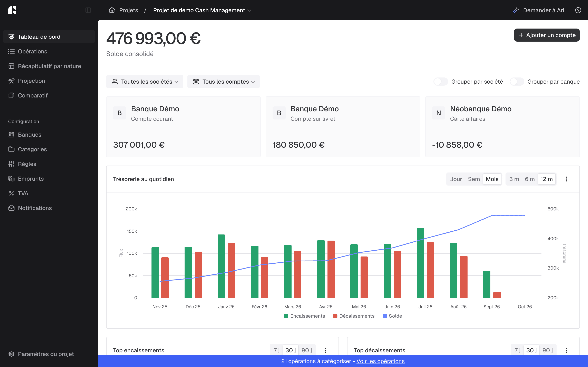The height and width of the screenshot is (367, 588).
Task: Switch chart granularity to Sem
Action: tap(474, 179)
